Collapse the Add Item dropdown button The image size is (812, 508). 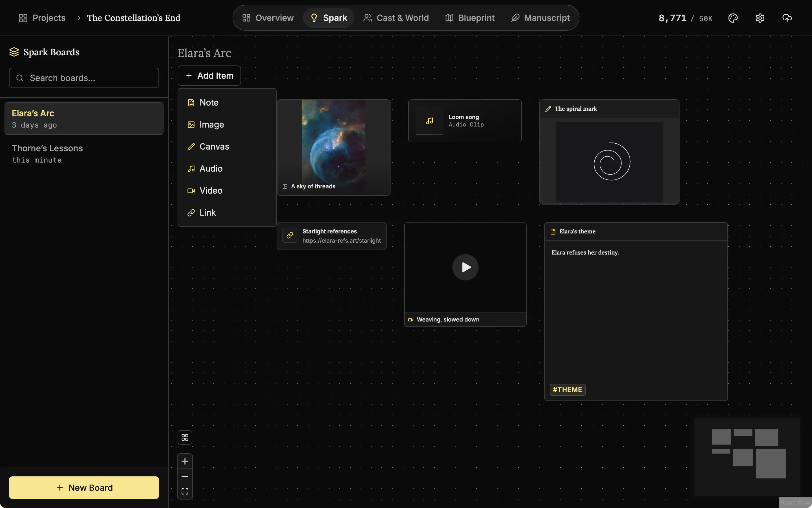[209, 76]
